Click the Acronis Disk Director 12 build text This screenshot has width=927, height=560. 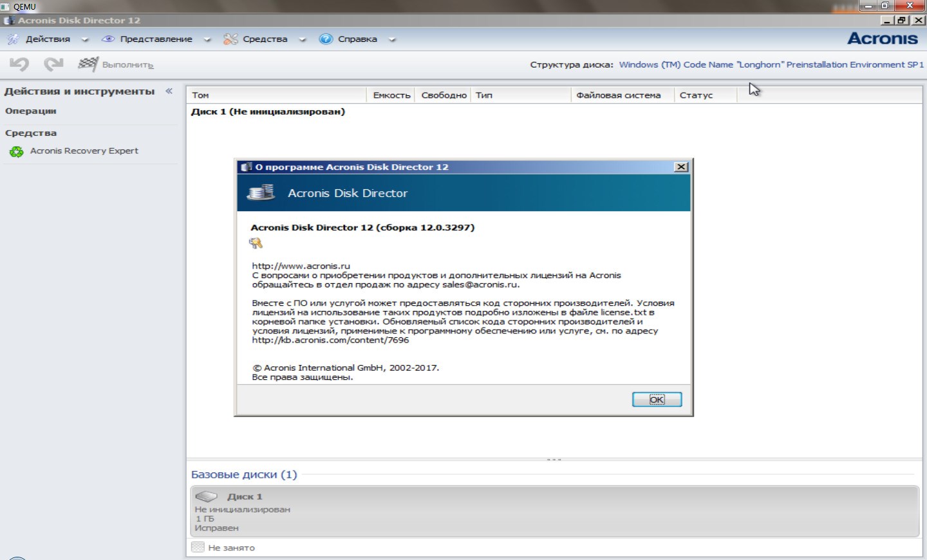tap(362, 227)
